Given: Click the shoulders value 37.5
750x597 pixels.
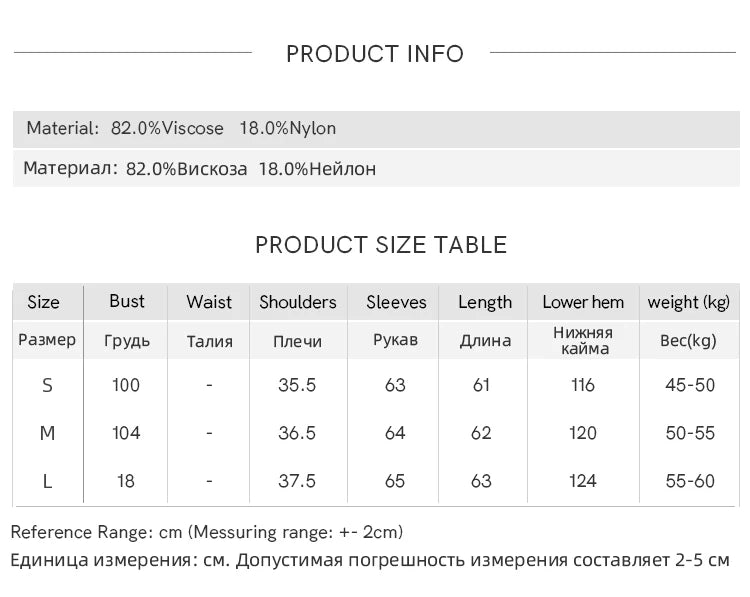Looking at the screenshot, I should 297,481.
